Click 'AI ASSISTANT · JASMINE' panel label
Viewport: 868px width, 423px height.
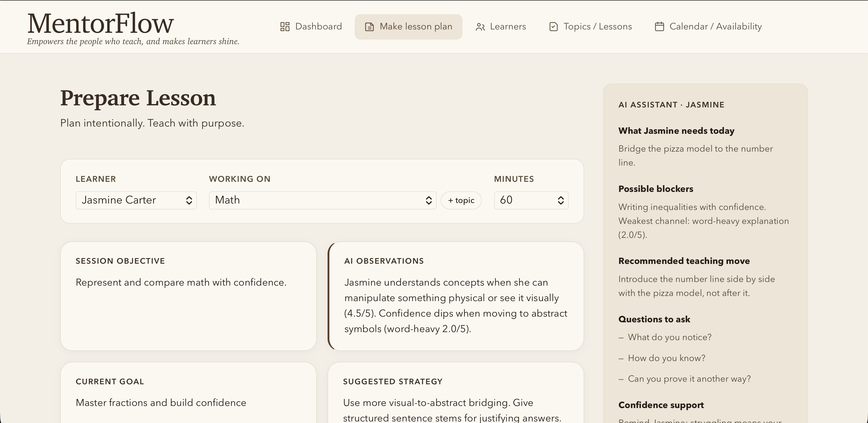point(671,105)
